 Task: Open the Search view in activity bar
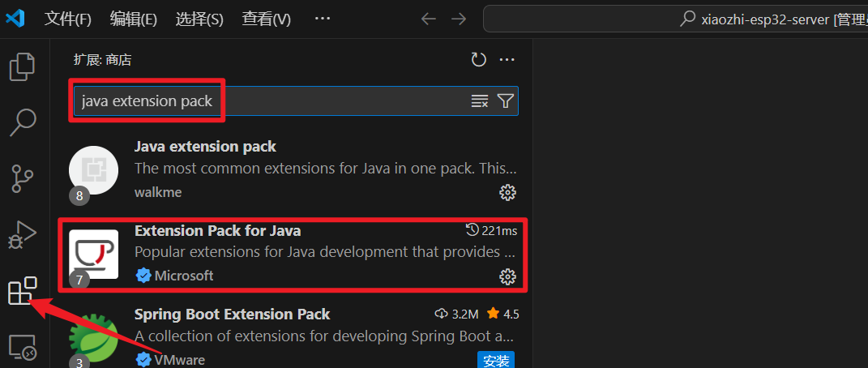23,123
